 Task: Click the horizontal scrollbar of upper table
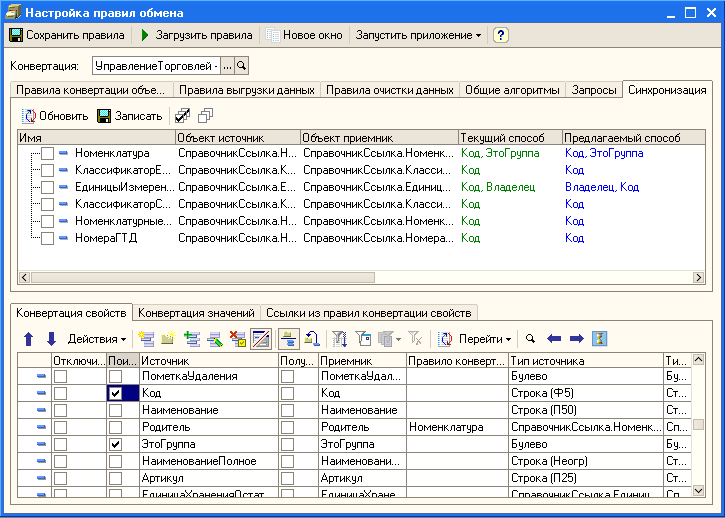pos(203,278)
